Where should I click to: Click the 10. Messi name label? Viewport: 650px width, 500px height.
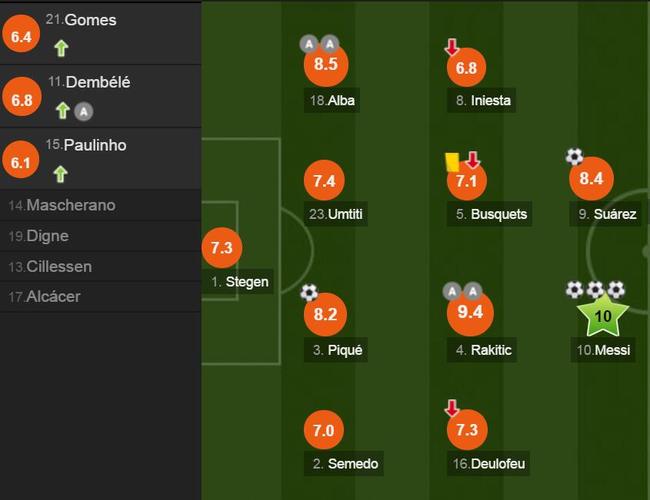pyautogui.click(x=603, y=350)
